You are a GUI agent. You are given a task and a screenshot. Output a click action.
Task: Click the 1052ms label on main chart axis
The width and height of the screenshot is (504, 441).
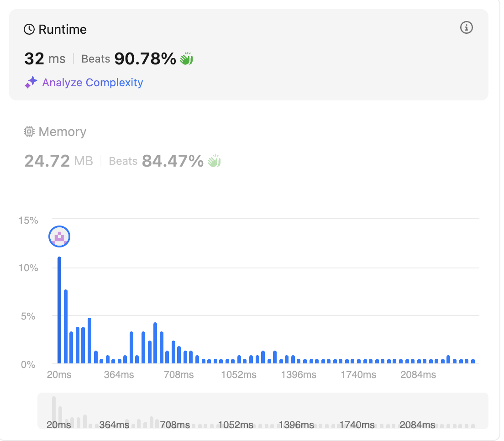click(x=239, y=375)
